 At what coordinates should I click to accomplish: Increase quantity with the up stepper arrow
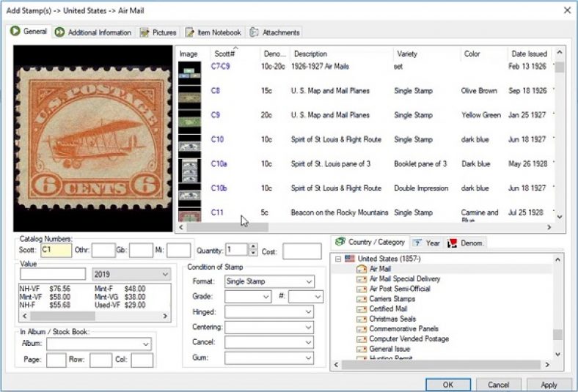(x=253, y=247)
